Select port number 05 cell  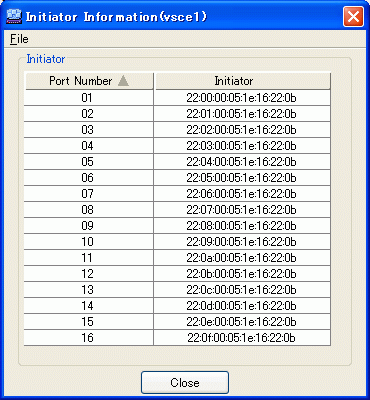coord(89,162)
